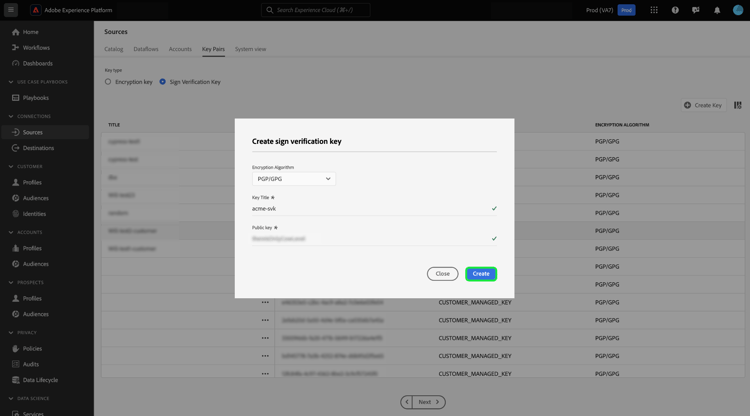
Task: Collapse the Prospects section
Action: [x=11, y=283]
